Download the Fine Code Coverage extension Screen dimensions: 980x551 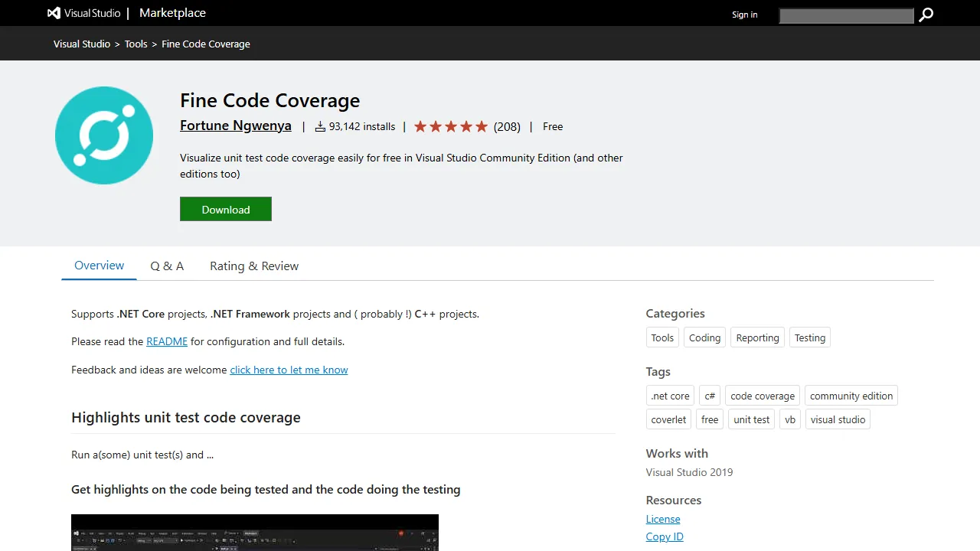point(225,209)
